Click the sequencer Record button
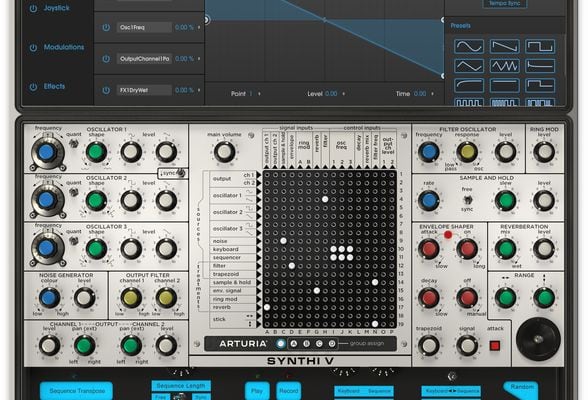Image resolution: width=588 pixels, height=400 pixels. pos(289,391)
